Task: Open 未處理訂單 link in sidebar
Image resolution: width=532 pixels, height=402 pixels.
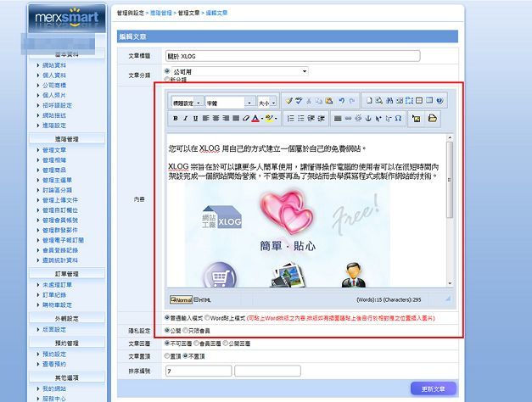Action: tap(59, 286)
